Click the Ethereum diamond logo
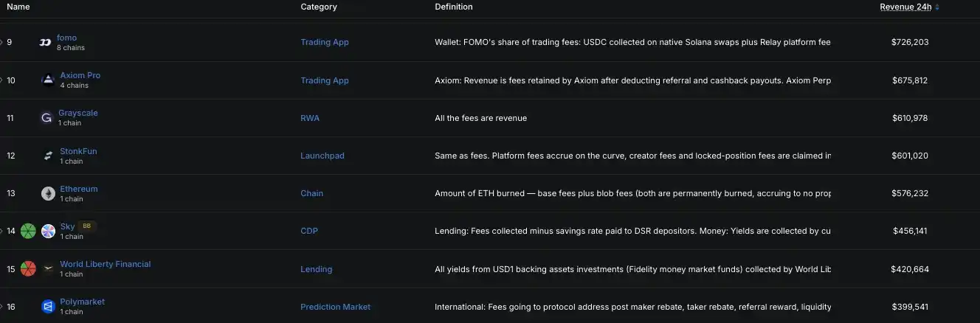Viewport: 980px width, 323px height. (48, 193)
